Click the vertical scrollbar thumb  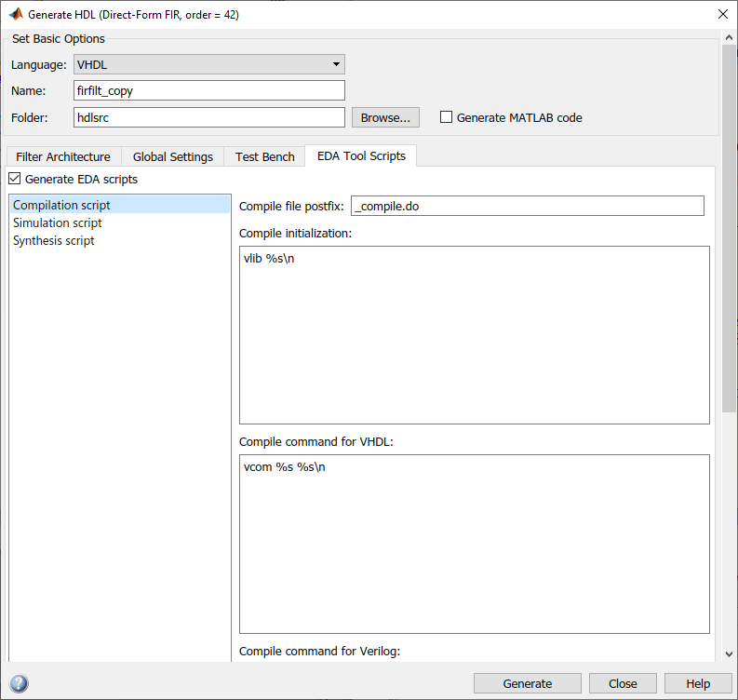click(x=729, y=228)
